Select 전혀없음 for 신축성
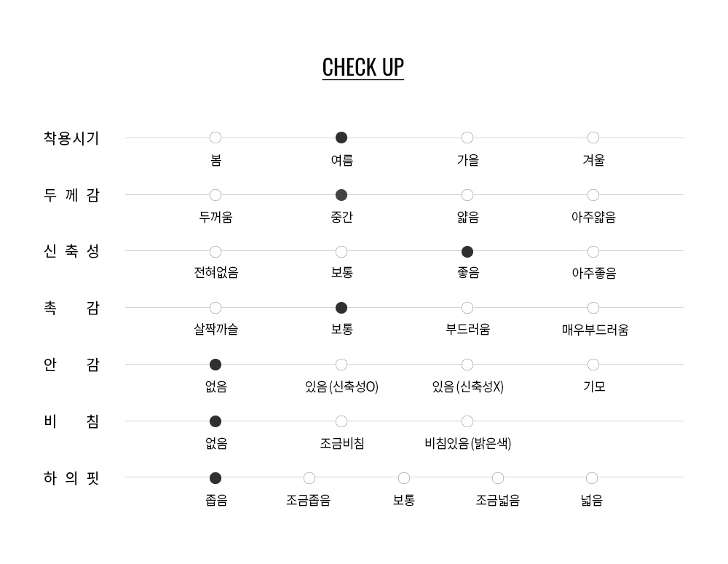Viewport: 728px width, 564px height. [215, 252]
